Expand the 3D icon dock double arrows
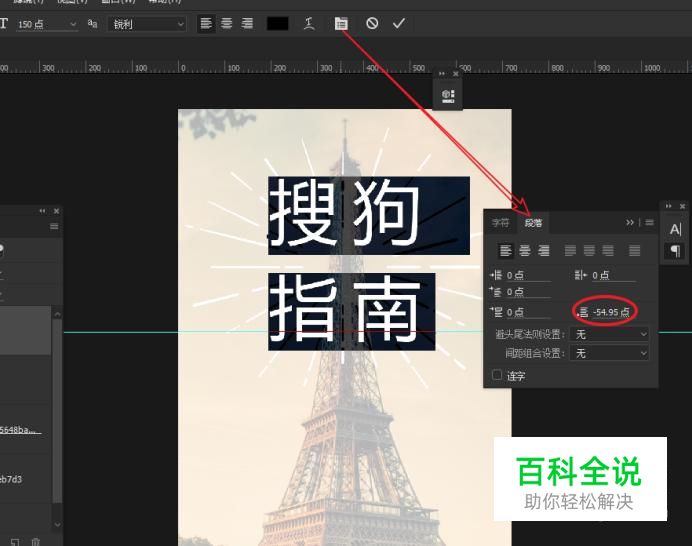The width and height of the screenshot is (692, 546). (x=442, y=74)
